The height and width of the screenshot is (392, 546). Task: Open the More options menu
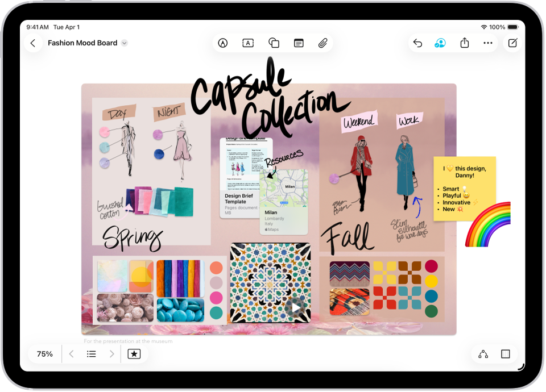click(488, 43)
